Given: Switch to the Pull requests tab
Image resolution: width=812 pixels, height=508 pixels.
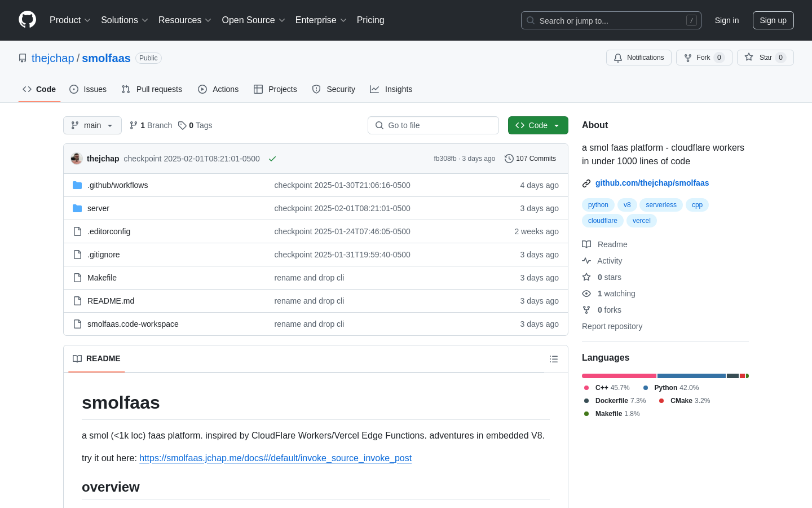Looking at the screenshot, I should [152, 89].
